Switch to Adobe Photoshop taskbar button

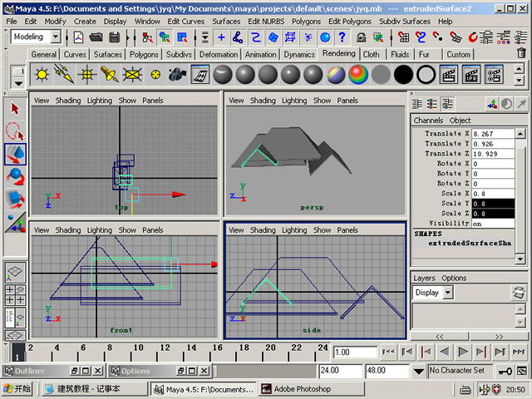(x=313, y=389)
